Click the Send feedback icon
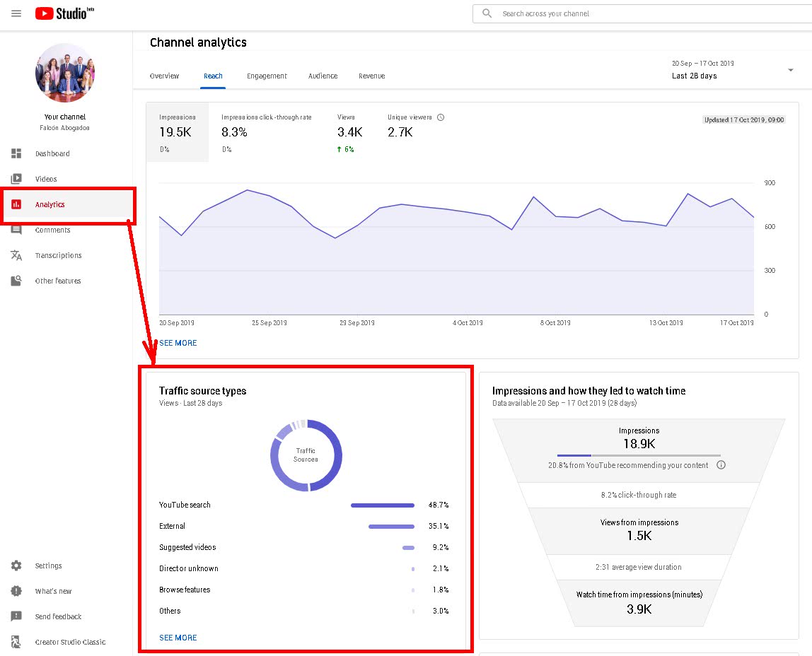812x656 pixels. coord(16,616)
